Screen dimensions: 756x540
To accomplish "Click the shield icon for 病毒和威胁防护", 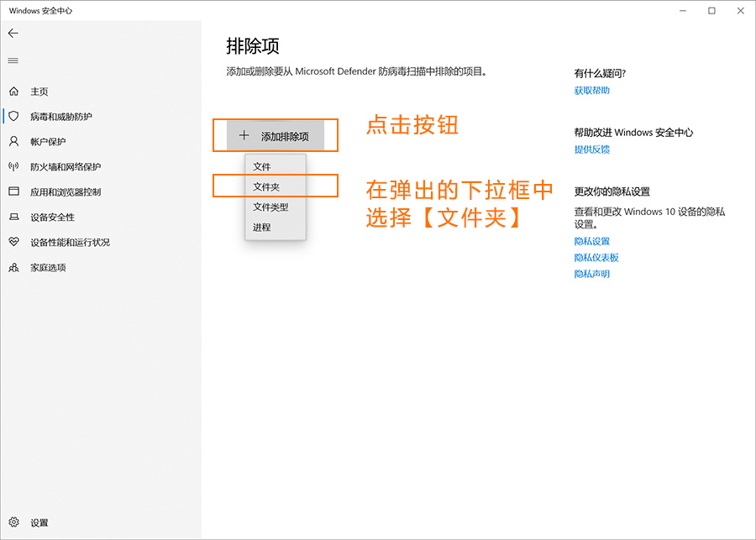I will [14, 116].
